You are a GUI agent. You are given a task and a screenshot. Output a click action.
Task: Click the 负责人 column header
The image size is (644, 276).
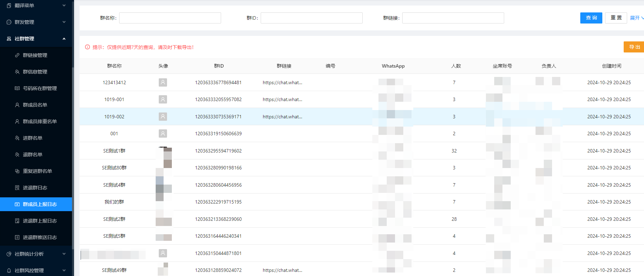(x=549, y=66)
